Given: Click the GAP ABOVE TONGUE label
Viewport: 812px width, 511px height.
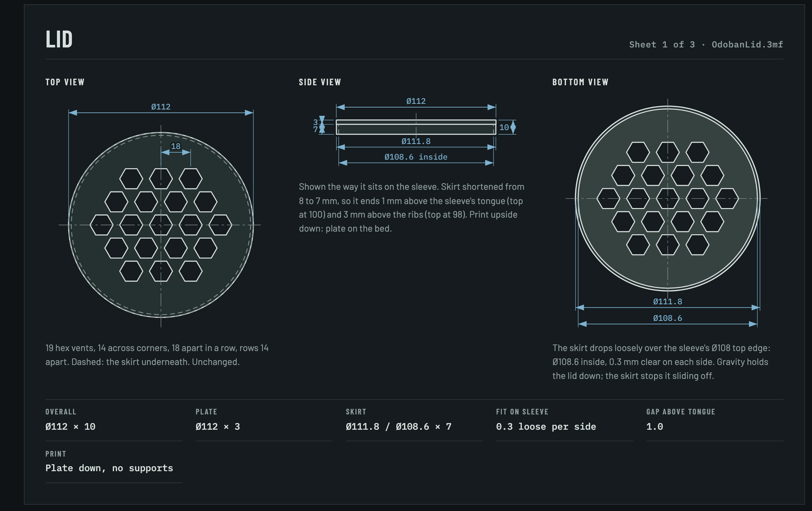Looking at the screenshot, I should [681, 412].
